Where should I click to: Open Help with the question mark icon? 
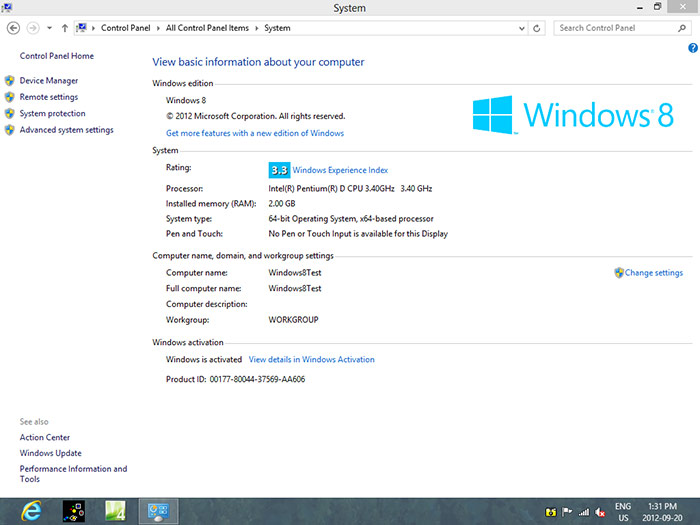coord(693,48)
